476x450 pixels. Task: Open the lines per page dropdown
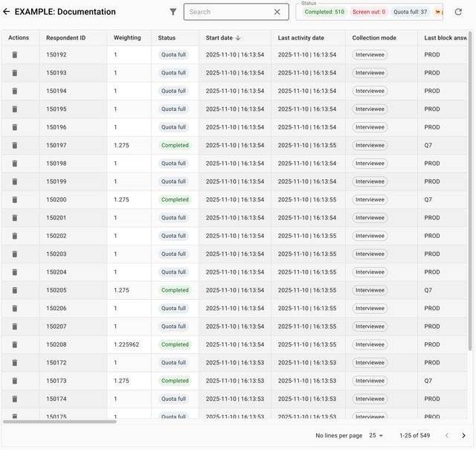[x=376, y=436]
